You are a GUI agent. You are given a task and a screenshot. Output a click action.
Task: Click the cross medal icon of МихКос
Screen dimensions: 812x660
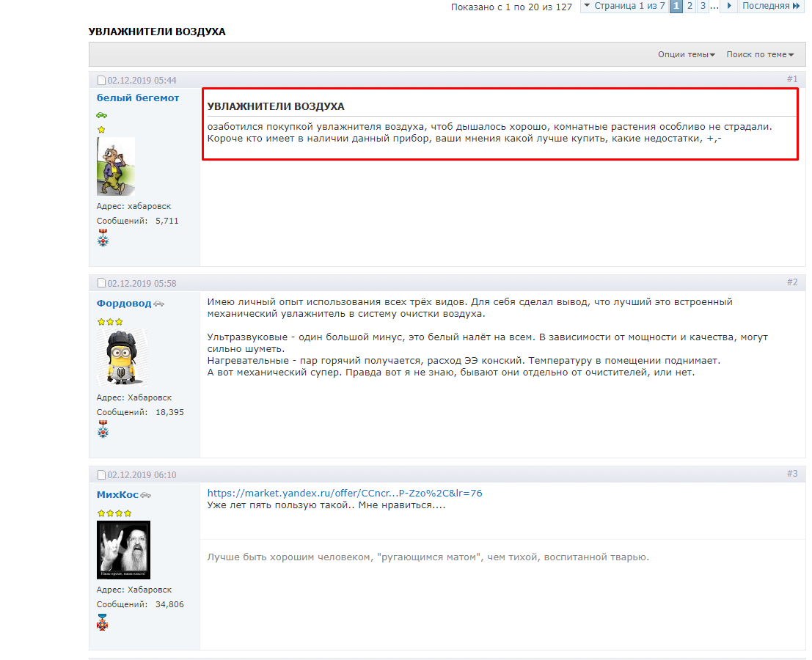(103, 622)
